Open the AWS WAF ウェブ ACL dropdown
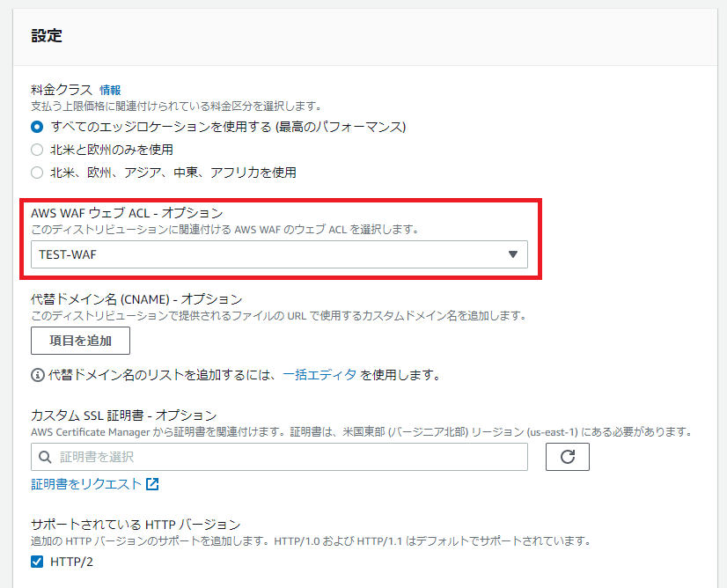727x588 pixels. click(x=279, y=254)
